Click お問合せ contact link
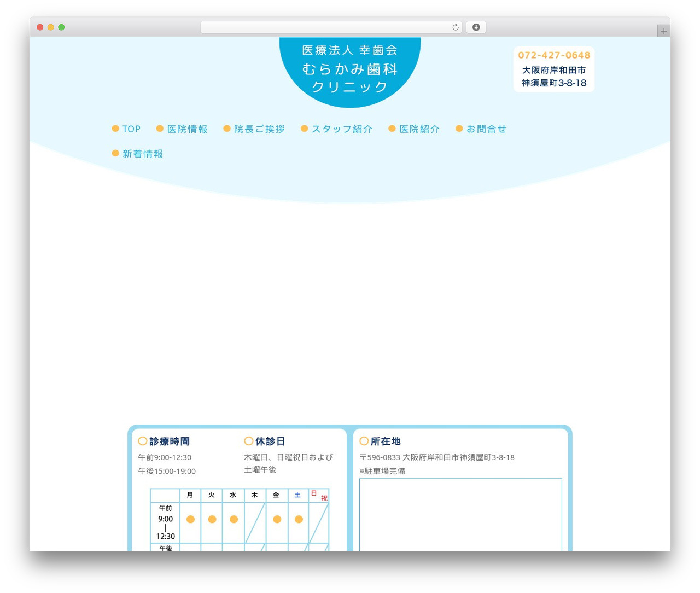 click(481, 129)
